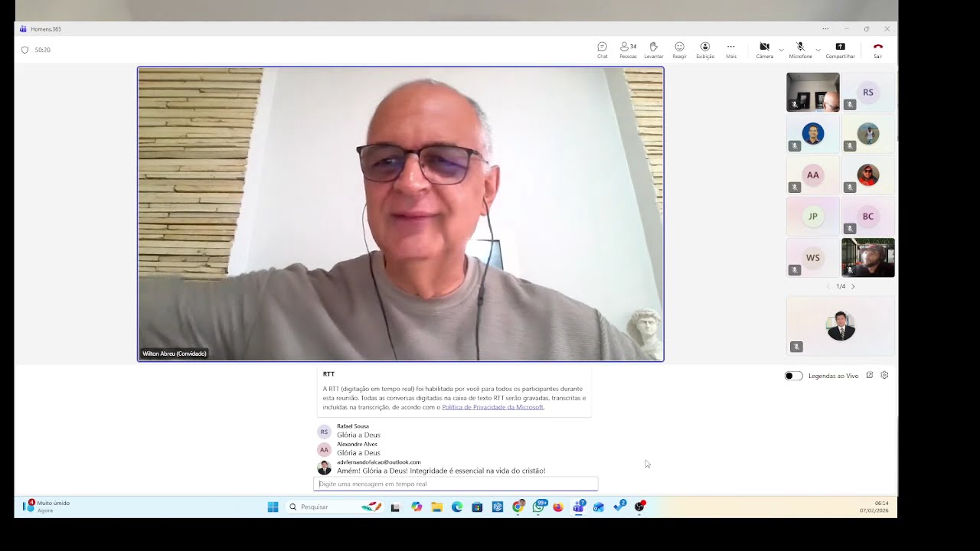Select the BC participant tile
This screenshot has height=551, width=980.
click(868, 217)
